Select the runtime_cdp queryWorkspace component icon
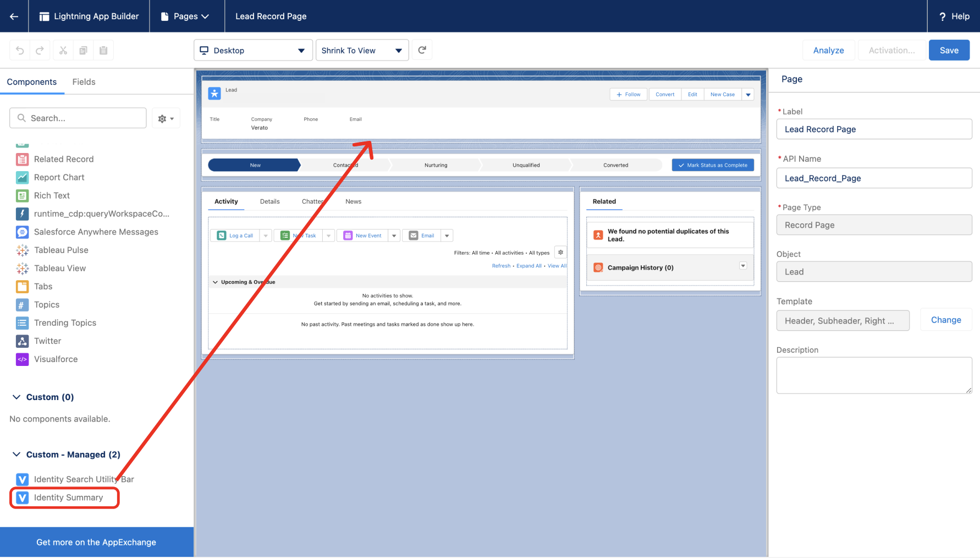Screen dimensions: 980x558 22,214
